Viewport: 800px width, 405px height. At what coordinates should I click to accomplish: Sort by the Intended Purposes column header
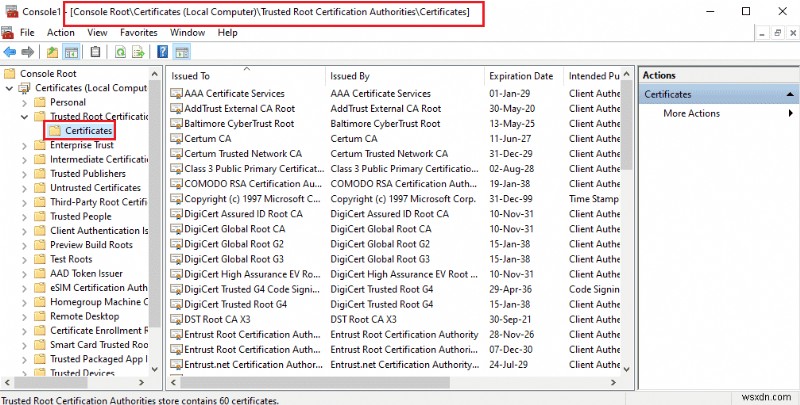click(x=592, y=76)
